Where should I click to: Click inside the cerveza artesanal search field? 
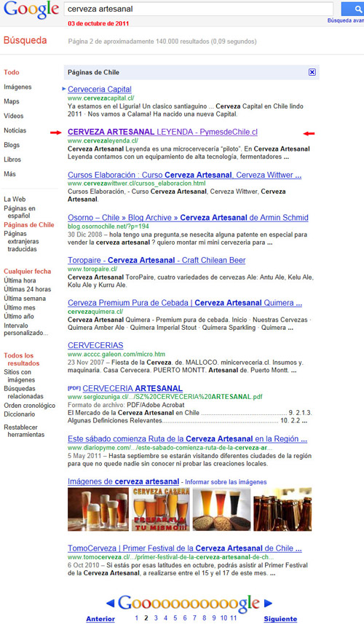199,9
